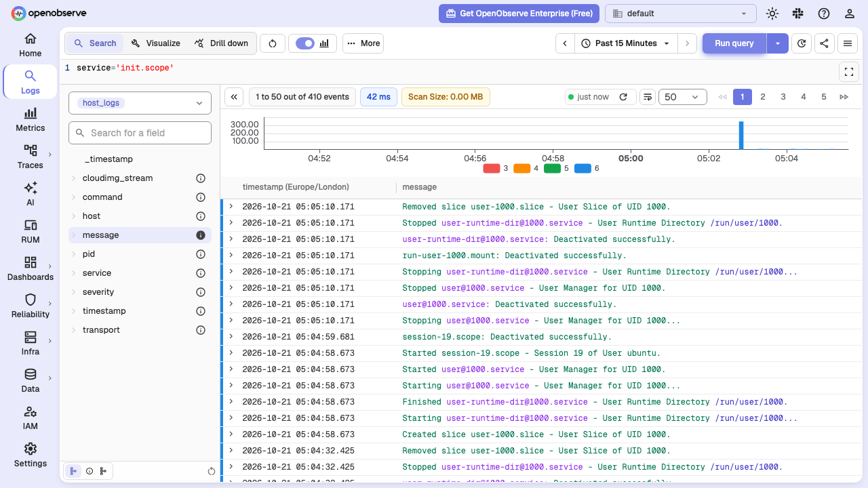Open IAM in the sidebar
The height and width of the screenshot is (488, 868).
click(x=31, y=418)
